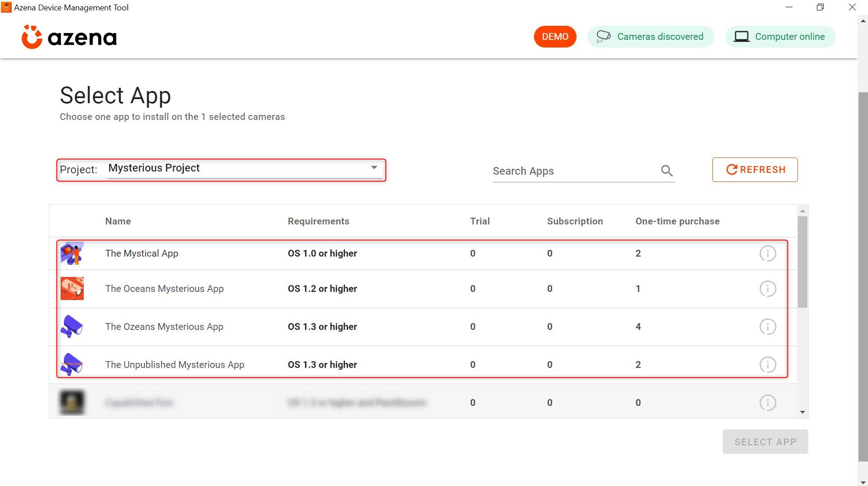Click the Requirements column header
The height and width of the screenshot is (486, 868).
[x=319, y=221]
